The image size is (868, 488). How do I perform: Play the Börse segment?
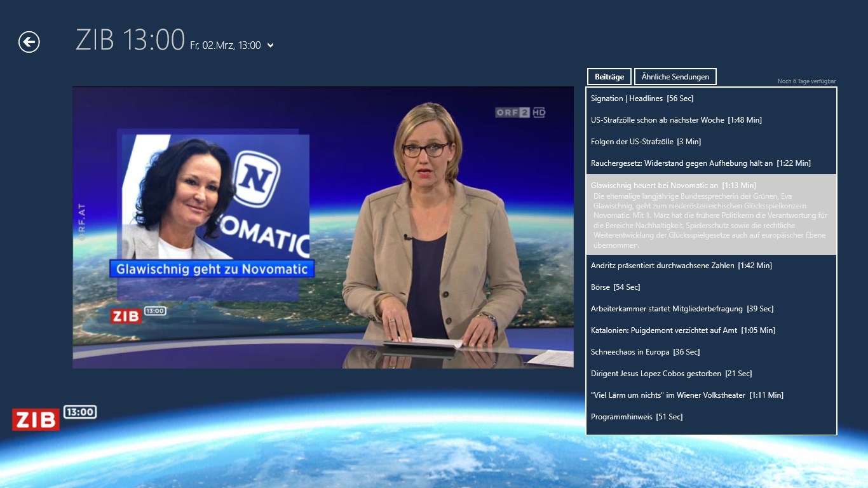[711, 287]
